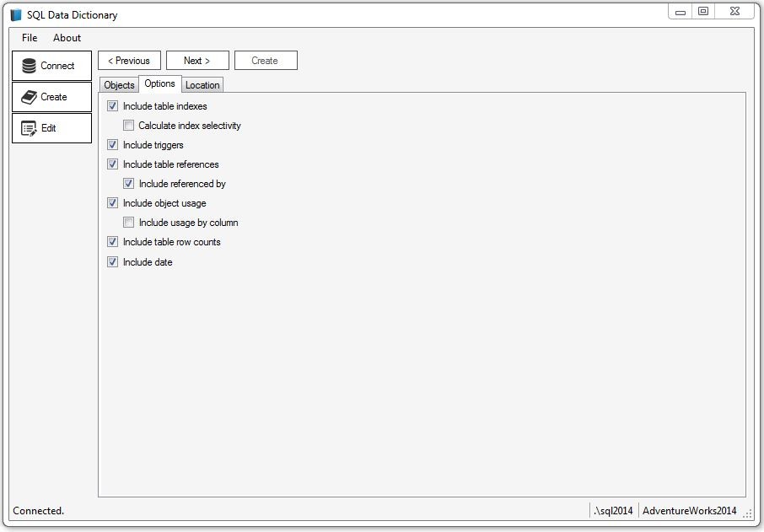Image resolution: width=764 pixels, height=532 pixels.
Task: Toggle Include triggers checkbox
Action: [x=112, y=145]
